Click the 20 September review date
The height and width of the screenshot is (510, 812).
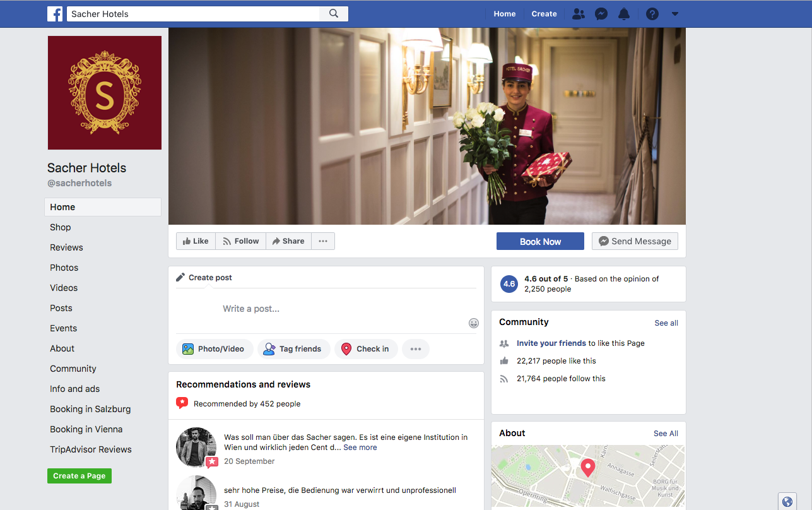249,461
